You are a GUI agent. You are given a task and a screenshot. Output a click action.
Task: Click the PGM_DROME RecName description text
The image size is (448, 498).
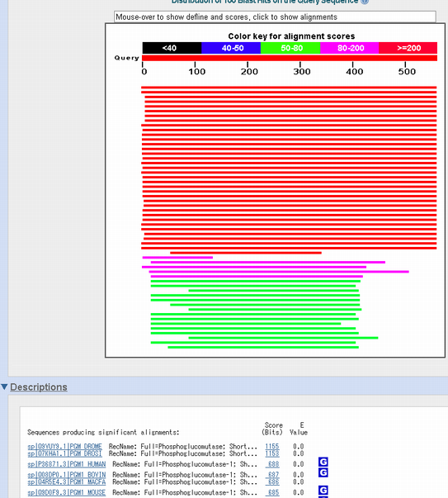[x=183, y=446]
